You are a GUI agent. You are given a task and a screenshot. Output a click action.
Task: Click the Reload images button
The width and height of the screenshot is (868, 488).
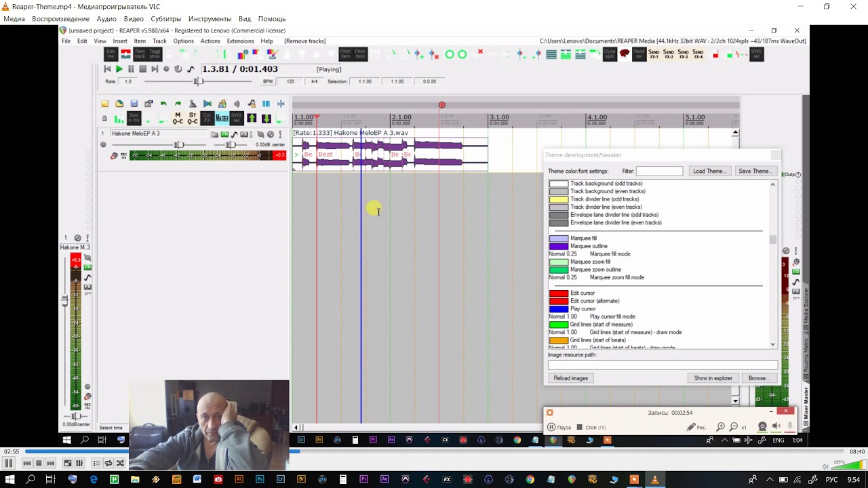click(570, 378)
